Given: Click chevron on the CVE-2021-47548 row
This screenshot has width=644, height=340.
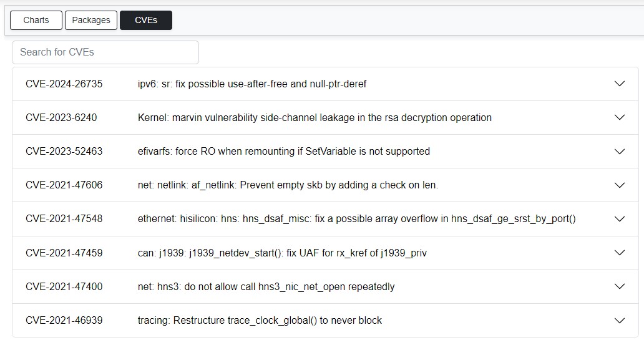Looking at the screenshot, I should (x=619, y=218).
